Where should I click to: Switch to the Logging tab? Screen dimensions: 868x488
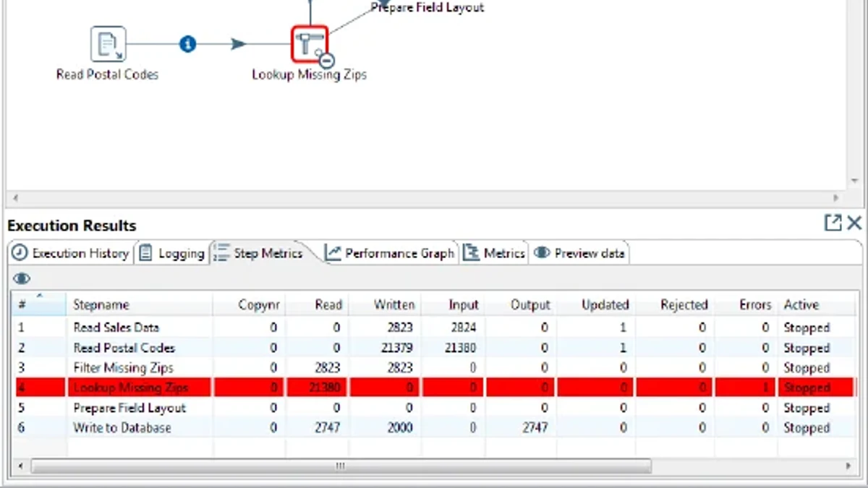(172, 253)
